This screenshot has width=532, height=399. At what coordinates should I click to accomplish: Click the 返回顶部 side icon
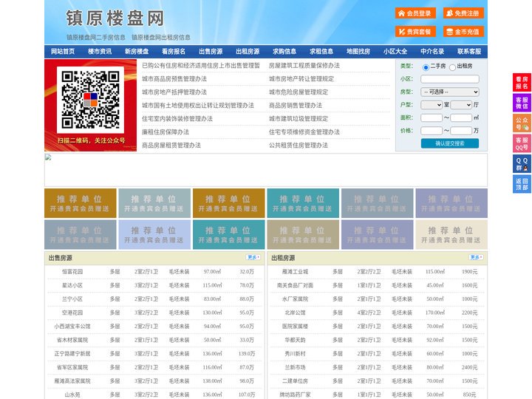click(x=522, y=184)
